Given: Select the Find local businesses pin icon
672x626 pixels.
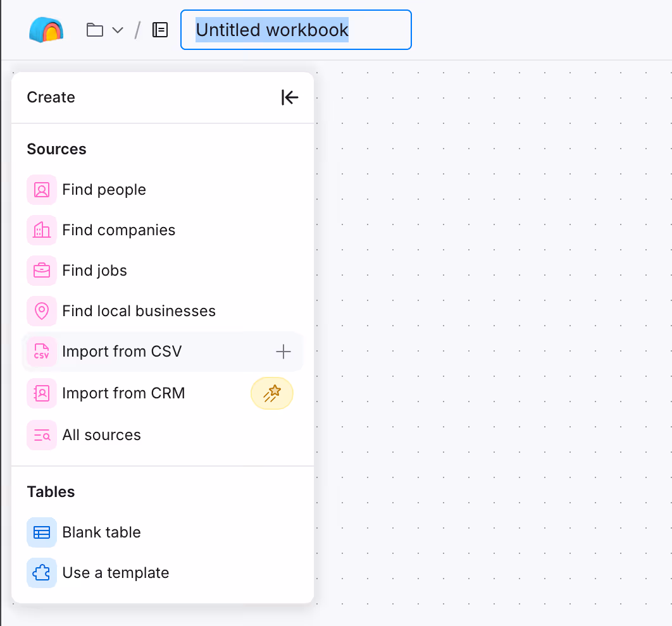Looking at the screenshot, I should (41, 310).
